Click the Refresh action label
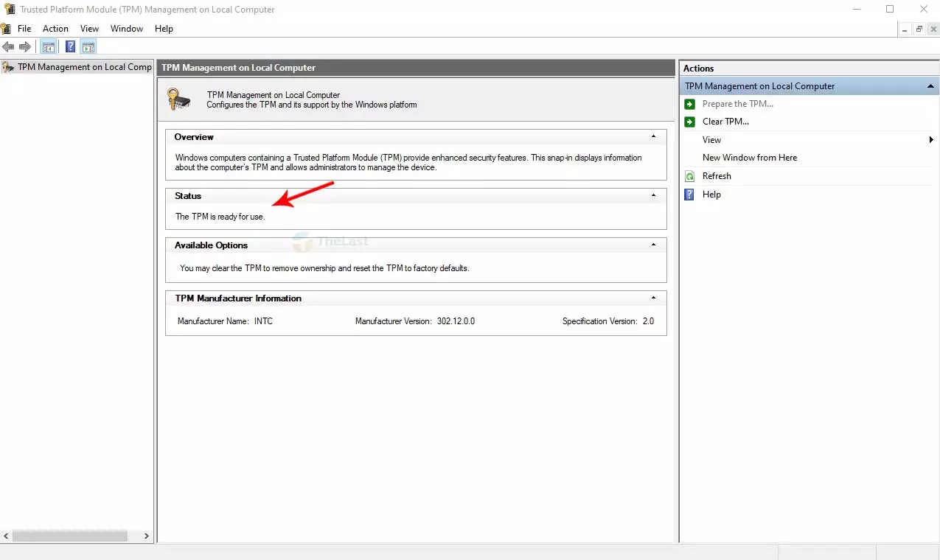Viewport: 940px width, 560px height. [x=717, y=176]
